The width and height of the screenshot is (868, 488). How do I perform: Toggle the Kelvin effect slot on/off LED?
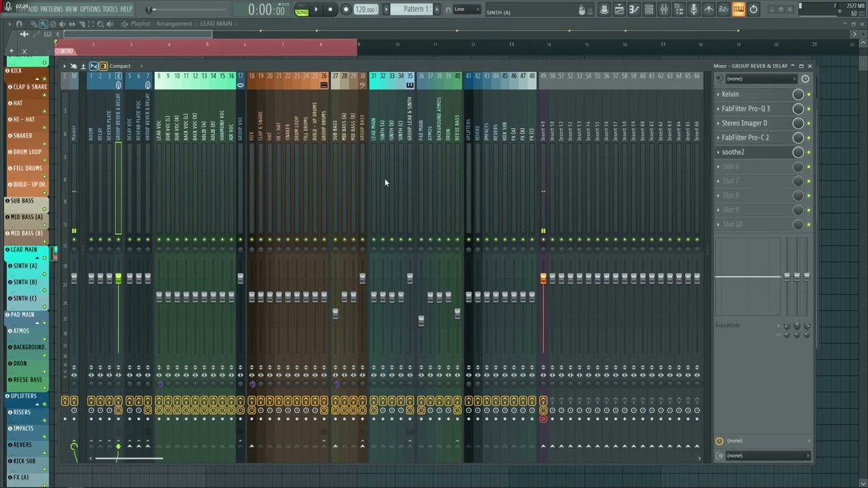[x=808, y=94]
